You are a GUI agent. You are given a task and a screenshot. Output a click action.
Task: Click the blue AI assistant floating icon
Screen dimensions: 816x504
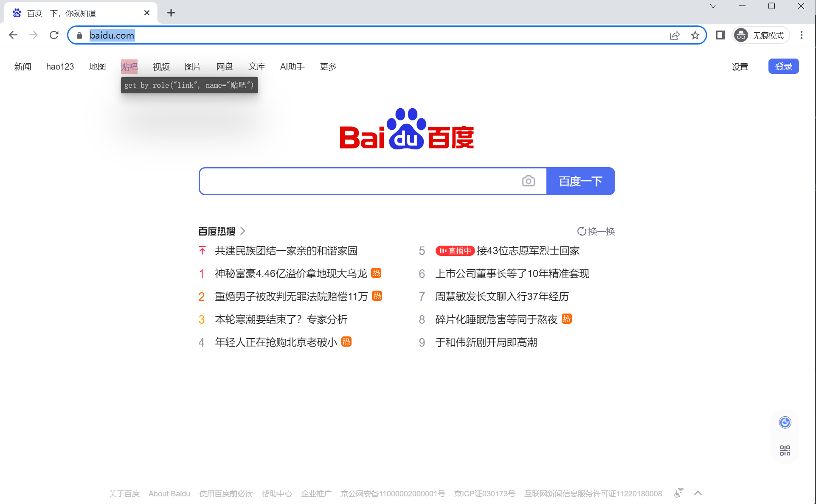[x=785, y=423]
